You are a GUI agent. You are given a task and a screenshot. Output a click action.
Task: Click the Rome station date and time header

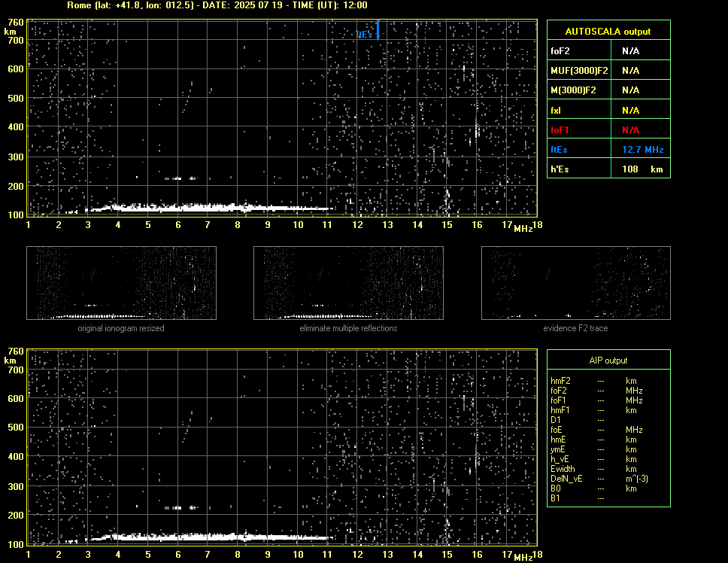[217, 5]
